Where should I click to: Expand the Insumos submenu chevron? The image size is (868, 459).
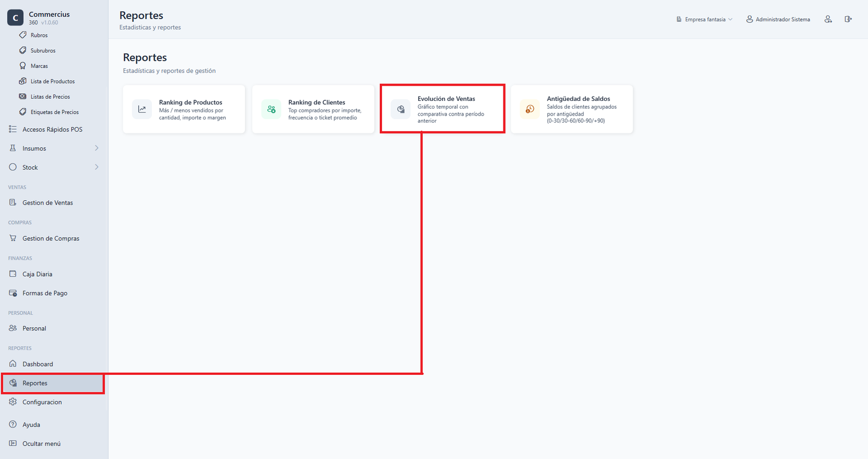(97, 148)
